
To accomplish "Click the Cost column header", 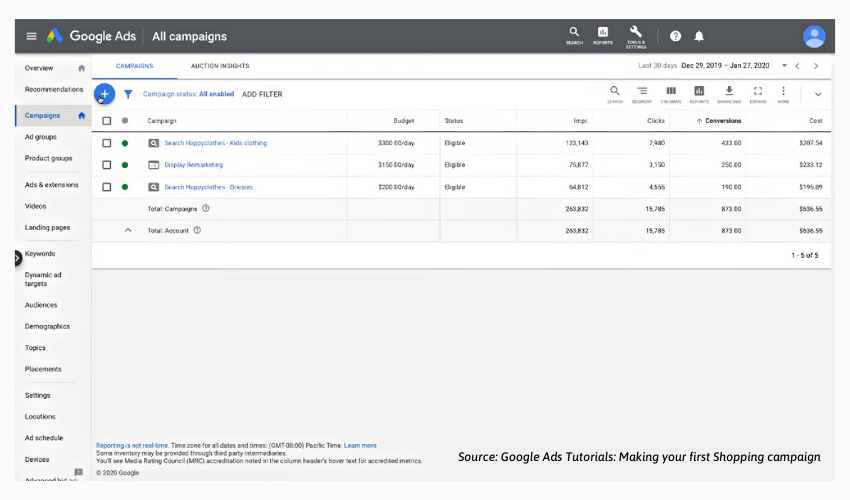I will [816, 121].
